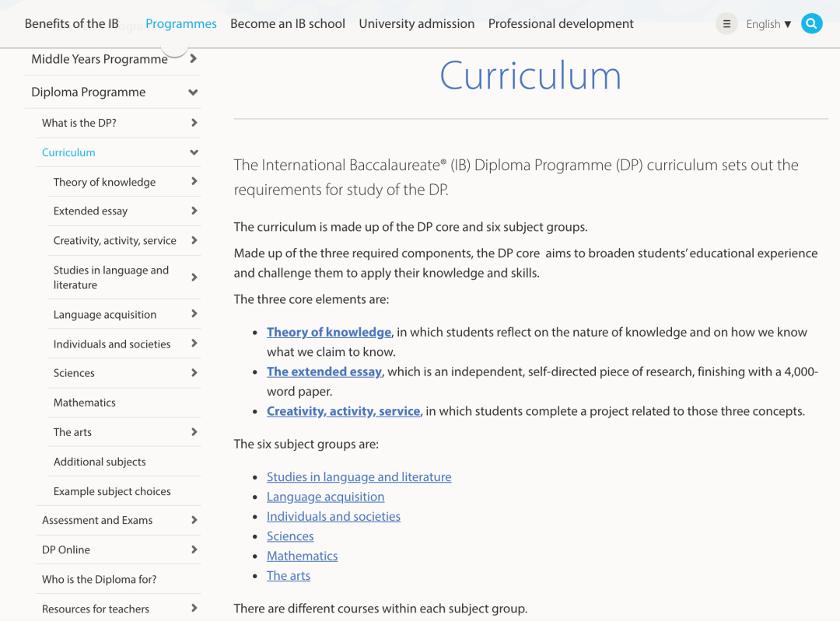
Task: Open the Programmes navigation item
Action: (x=181, y=24)
